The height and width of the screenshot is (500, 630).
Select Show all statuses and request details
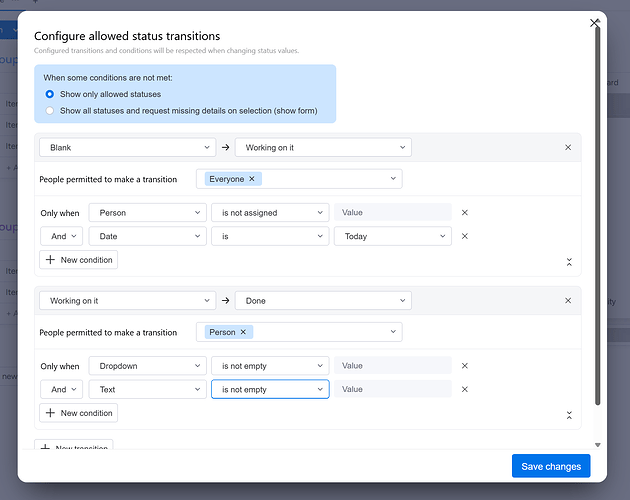[50, 111]
